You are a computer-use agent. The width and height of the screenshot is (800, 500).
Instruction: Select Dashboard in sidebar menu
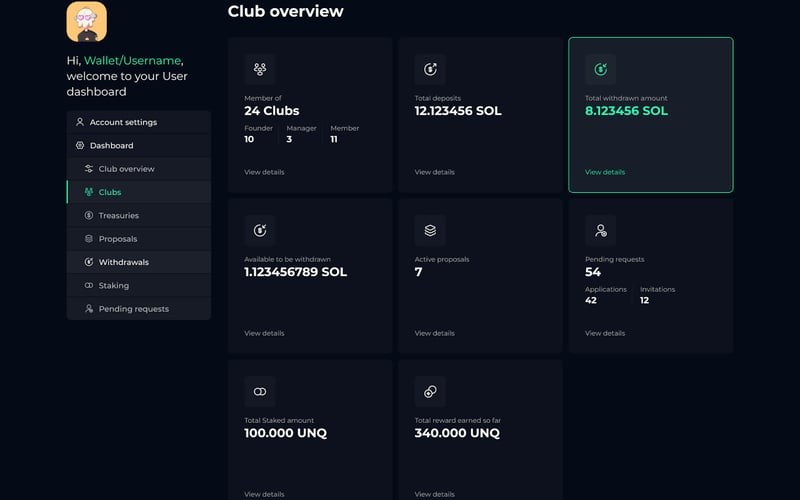139,145
